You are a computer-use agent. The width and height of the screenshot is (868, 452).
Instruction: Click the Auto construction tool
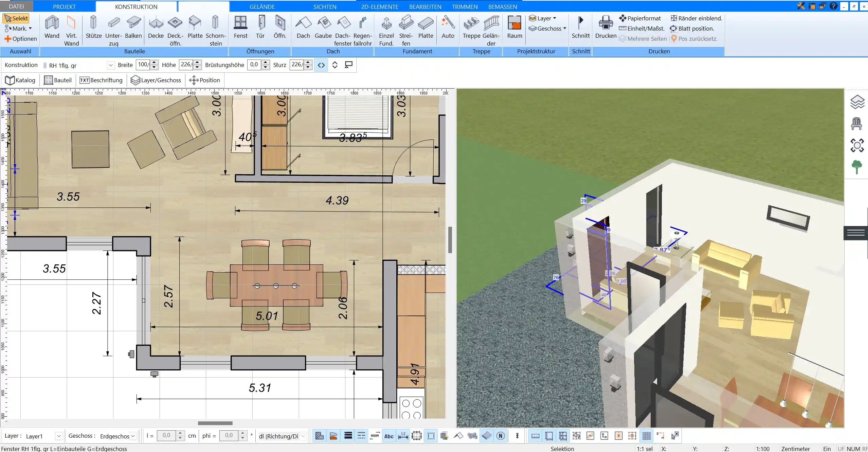(x=448, y=27)
